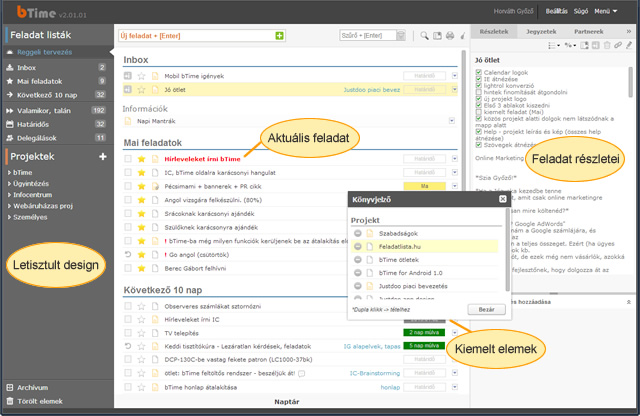The width and height of the screenshot is (640, 416).
Task: Click note icon of Hírleveleket írni IC
Action: 155,319
